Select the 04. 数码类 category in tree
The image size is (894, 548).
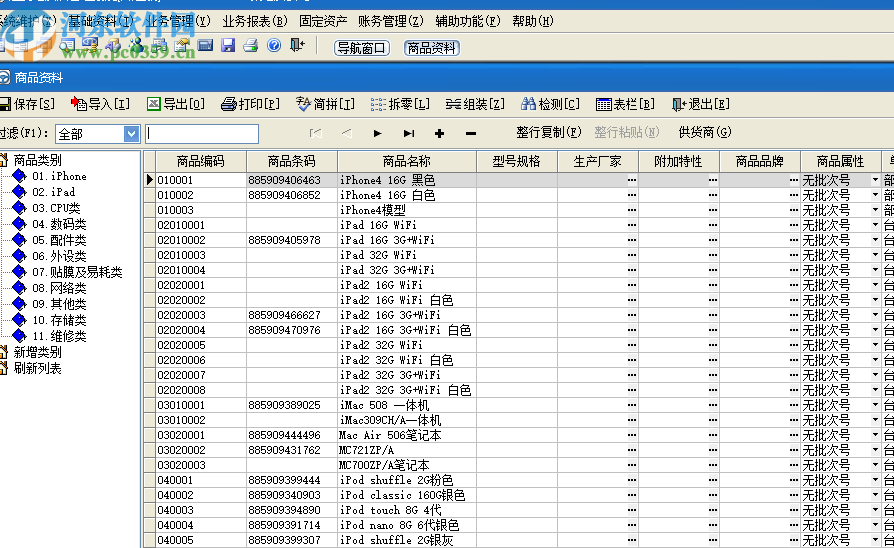point(59,224)
